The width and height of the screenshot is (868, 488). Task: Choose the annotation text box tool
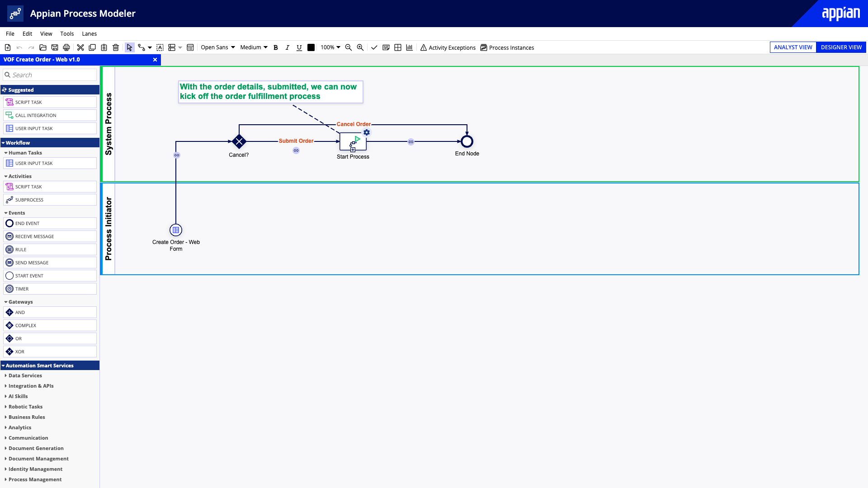(160, 47)
